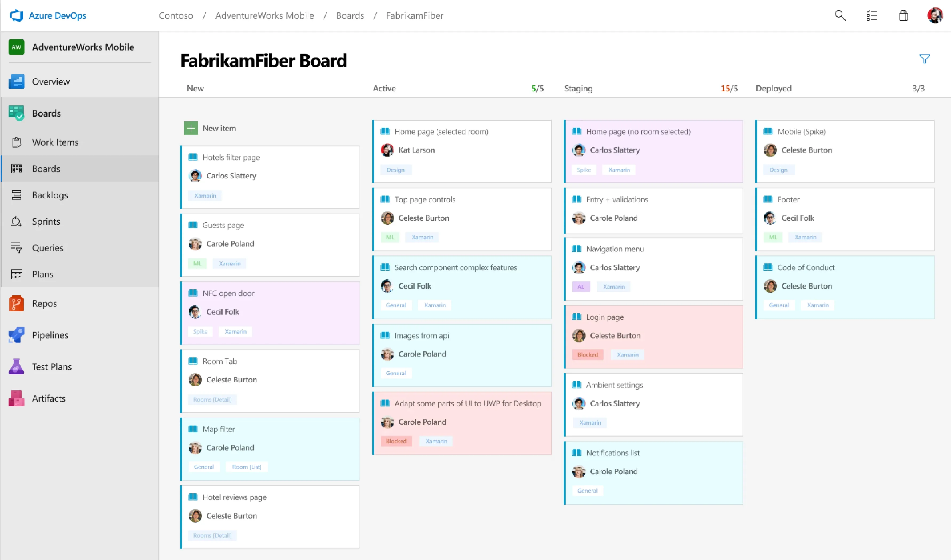This screenshot has height=560, width=951.
Task: Collapse the Boards section in sidebar
Action: 46,113
